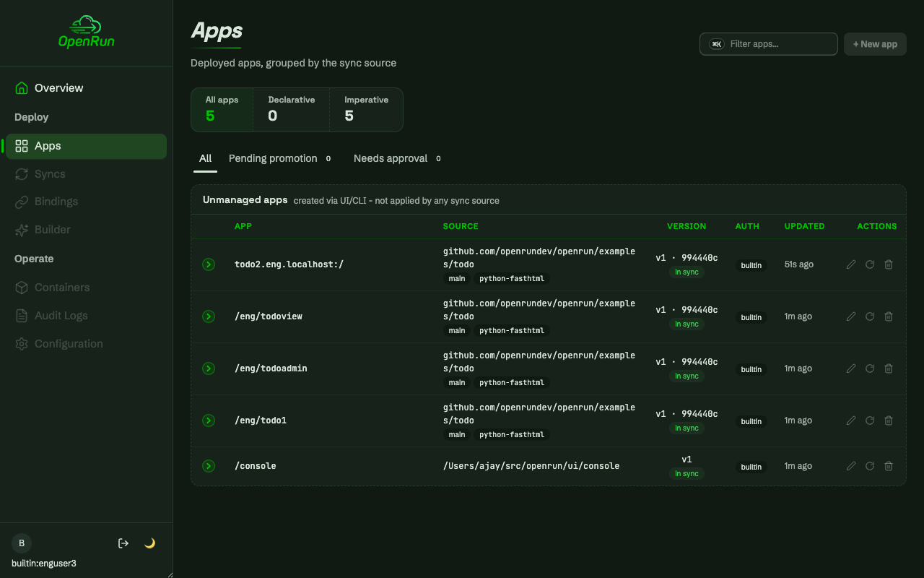Delete the /eng/todoview app
This screenshot has height=578, width=924.
pyautogui.click(x=889, y=316)
